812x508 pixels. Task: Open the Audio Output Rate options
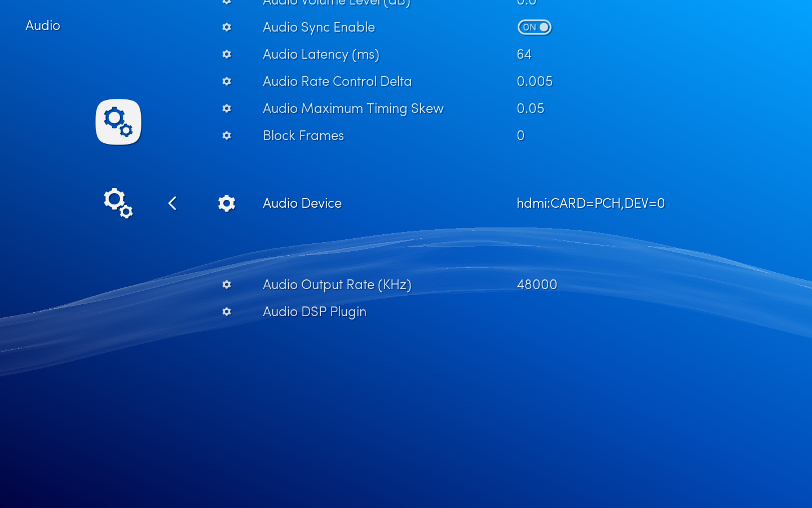coord(337,284)
